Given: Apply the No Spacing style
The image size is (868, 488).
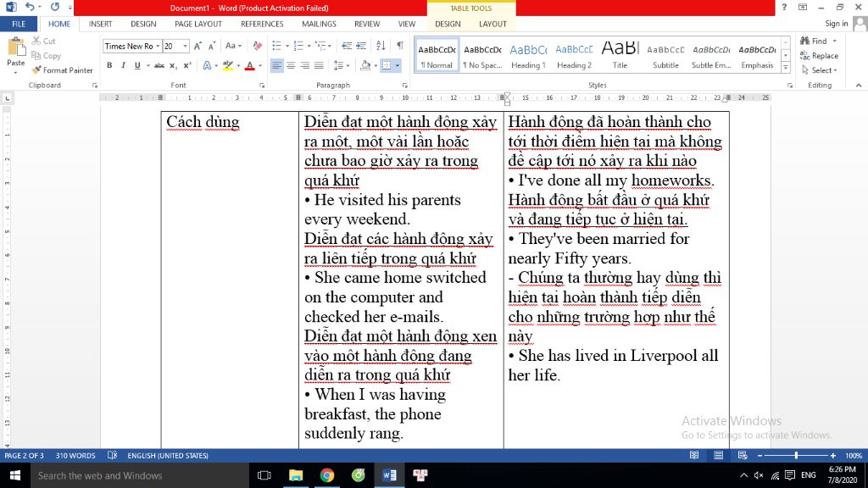Looking at the screenshot, I should coord(482,55).
